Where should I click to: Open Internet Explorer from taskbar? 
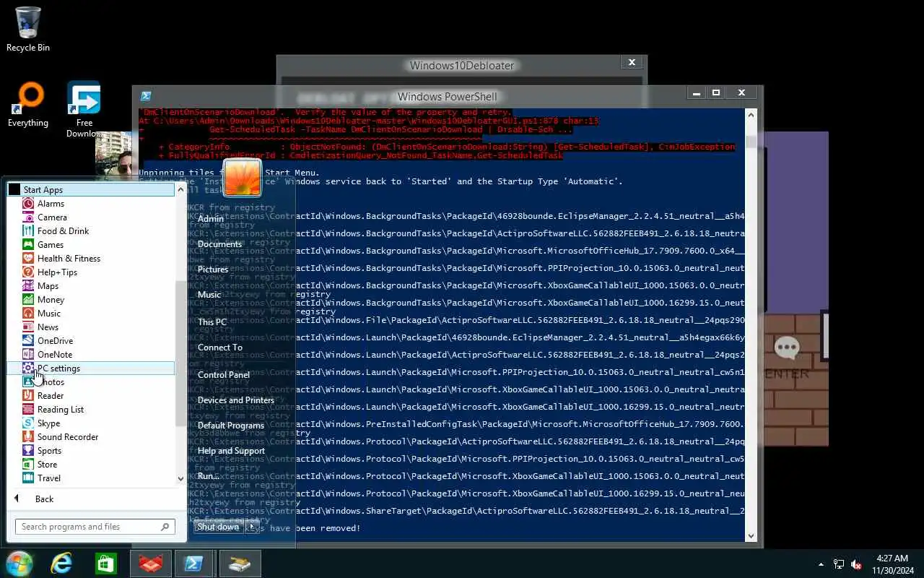[x=61, y=564]
